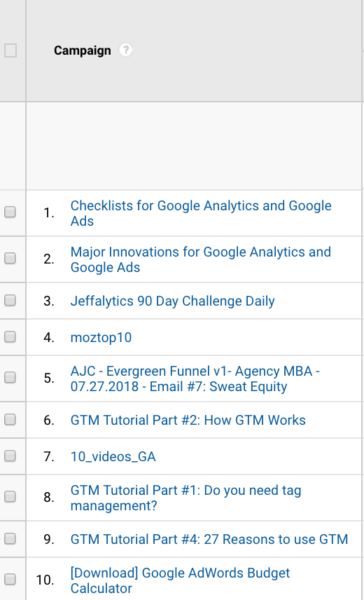
Task: Open GTM Tutorial Part #4 27 Reasons link
Action: 209,539
